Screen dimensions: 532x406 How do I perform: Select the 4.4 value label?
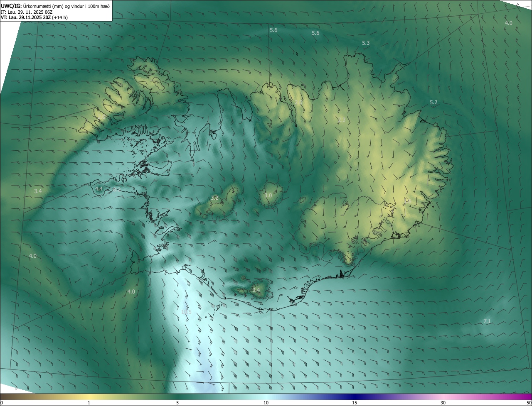pyautogui.click(x=99, y=188)
